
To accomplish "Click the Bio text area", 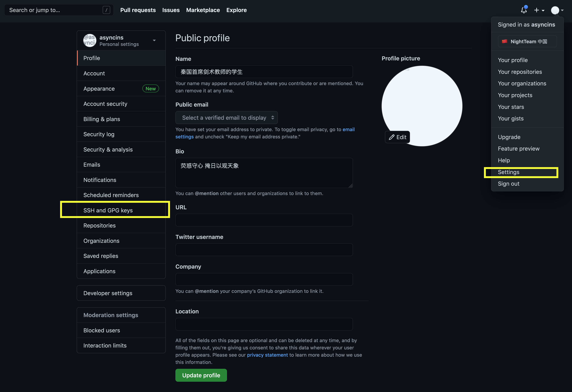I will tap(264, 173).
